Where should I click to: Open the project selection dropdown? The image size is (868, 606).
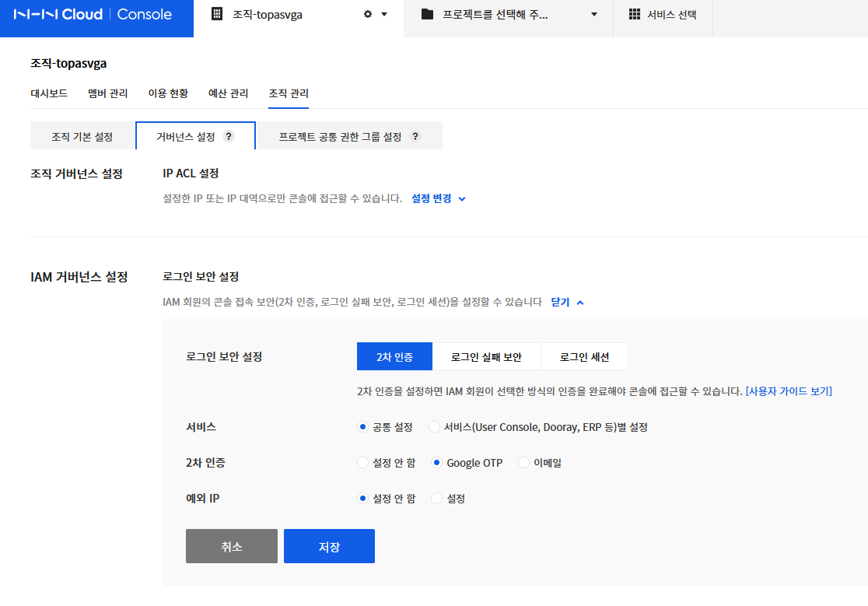pos(593,14)
